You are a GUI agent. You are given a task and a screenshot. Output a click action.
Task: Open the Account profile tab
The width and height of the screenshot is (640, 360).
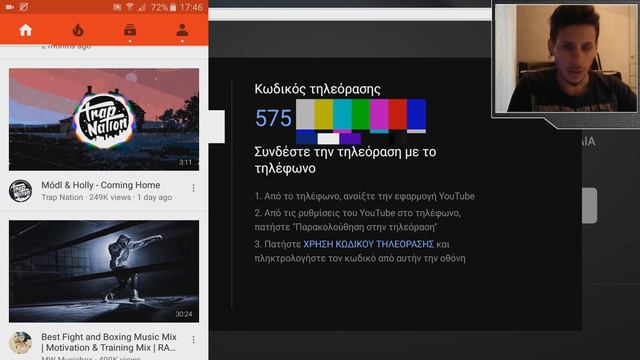click(x=182, y=30)
